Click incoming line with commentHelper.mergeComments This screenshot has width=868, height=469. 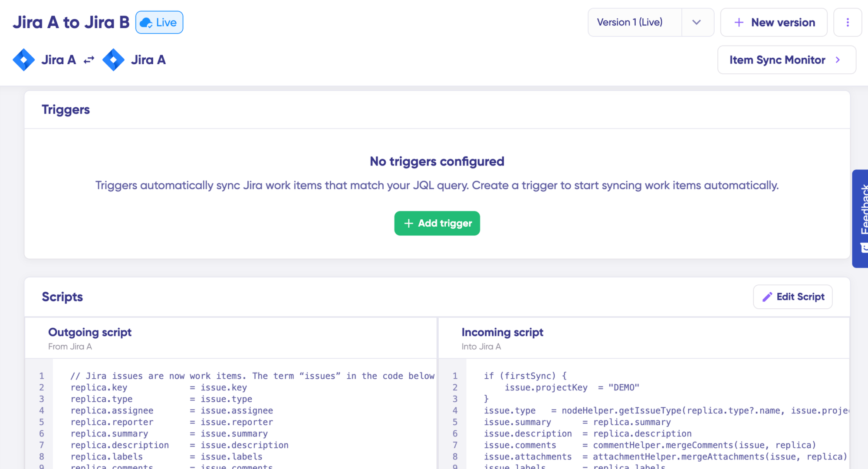coord(650,445)
